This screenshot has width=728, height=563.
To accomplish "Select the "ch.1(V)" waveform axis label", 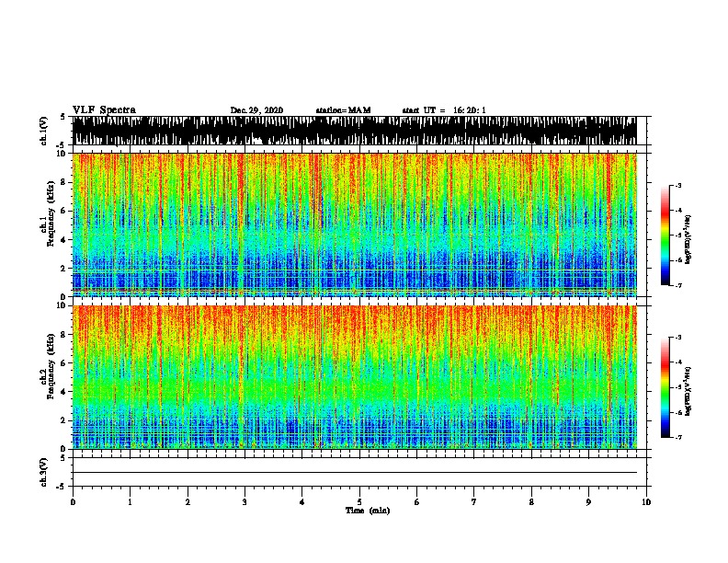I will [43, 131].
